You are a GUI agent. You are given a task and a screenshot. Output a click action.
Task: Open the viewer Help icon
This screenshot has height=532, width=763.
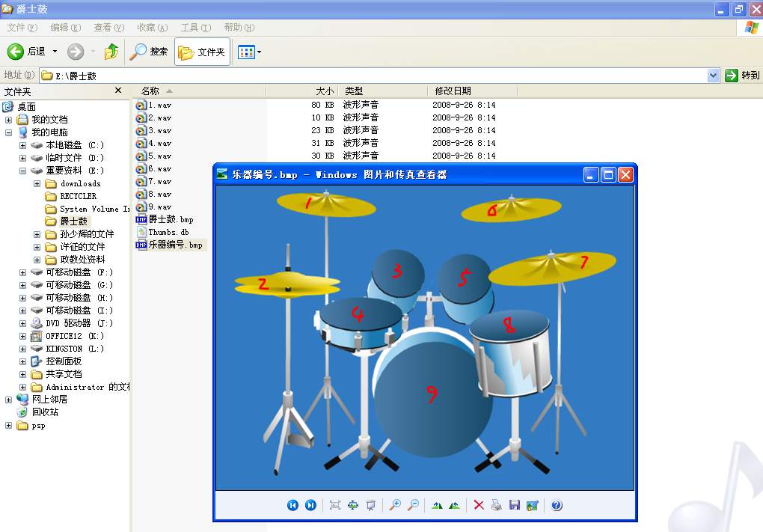coord(557,506)
